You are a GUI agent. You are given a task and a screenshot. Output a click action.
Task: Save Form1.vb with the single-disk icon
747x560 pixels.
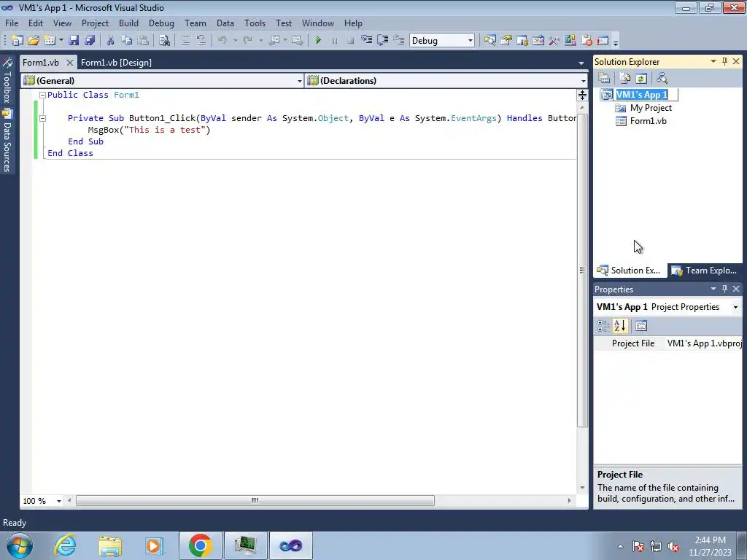point(74,41)
